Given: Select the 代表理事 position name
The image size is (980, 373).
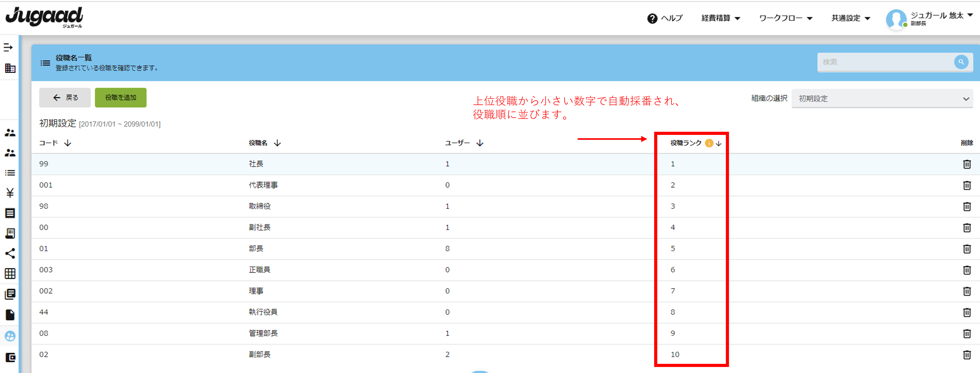Looking at the screenshot, I should click(263, 185).
